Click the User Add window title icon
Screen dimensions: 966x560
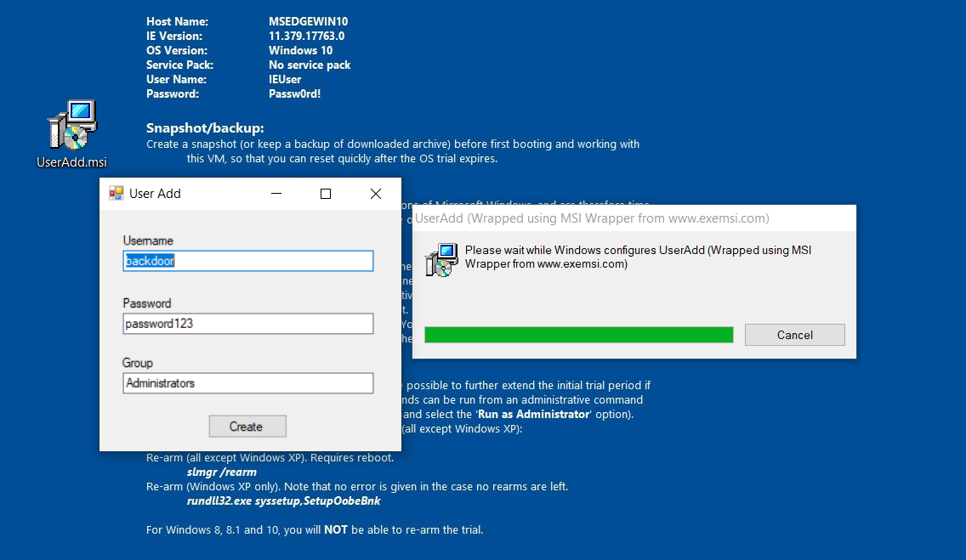(116, 193)
